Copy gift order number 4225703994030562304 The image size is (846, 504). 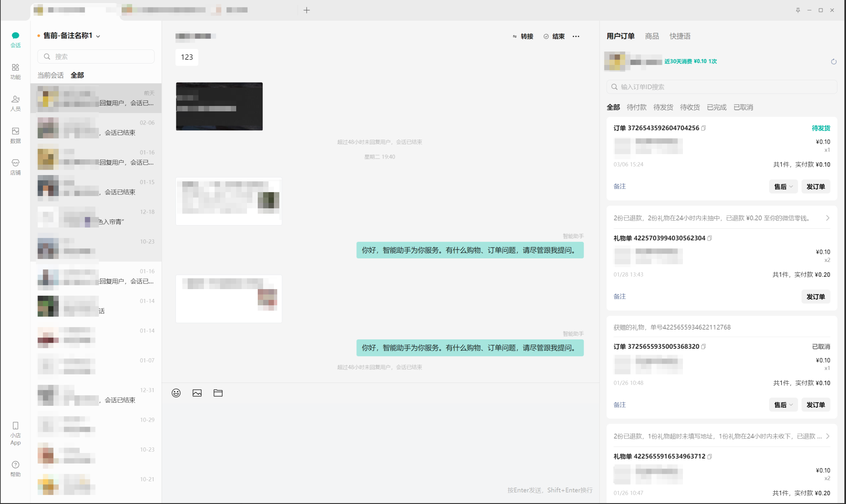tap(709, 238)
